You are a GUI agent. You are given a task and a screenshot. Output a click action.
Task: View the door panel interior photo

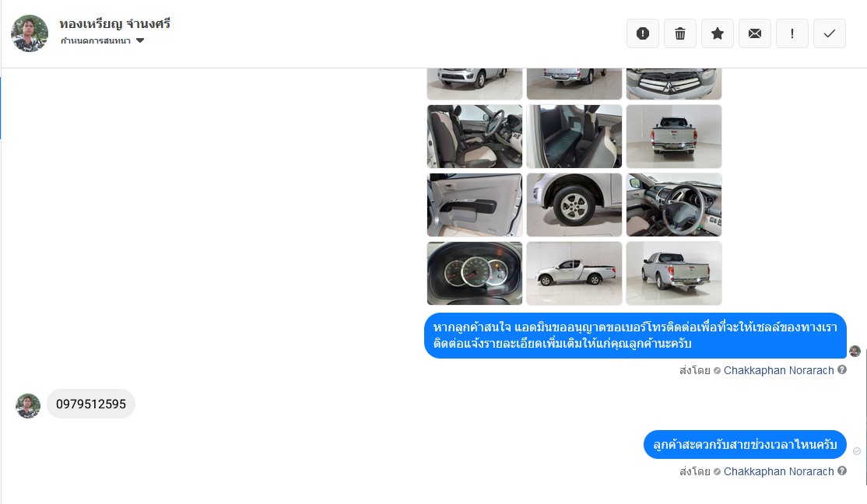pyautogui.click(x=475, y=205)
